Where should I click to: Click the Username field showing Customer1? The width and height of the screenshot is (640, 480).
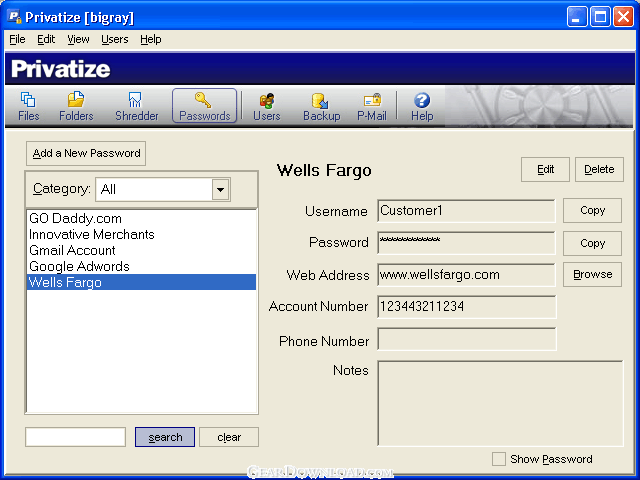(x=467, y=211)
